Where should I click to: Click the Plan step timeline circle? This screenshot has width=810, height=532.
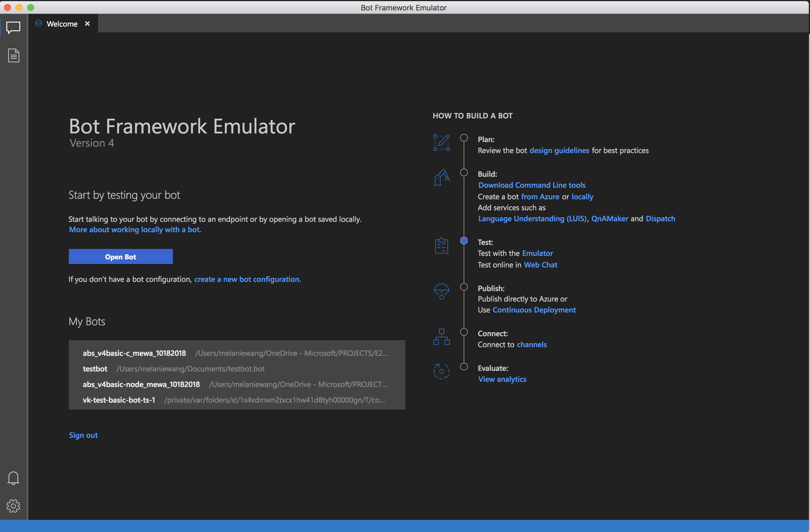pyautogui.click(x=463, y=138)
